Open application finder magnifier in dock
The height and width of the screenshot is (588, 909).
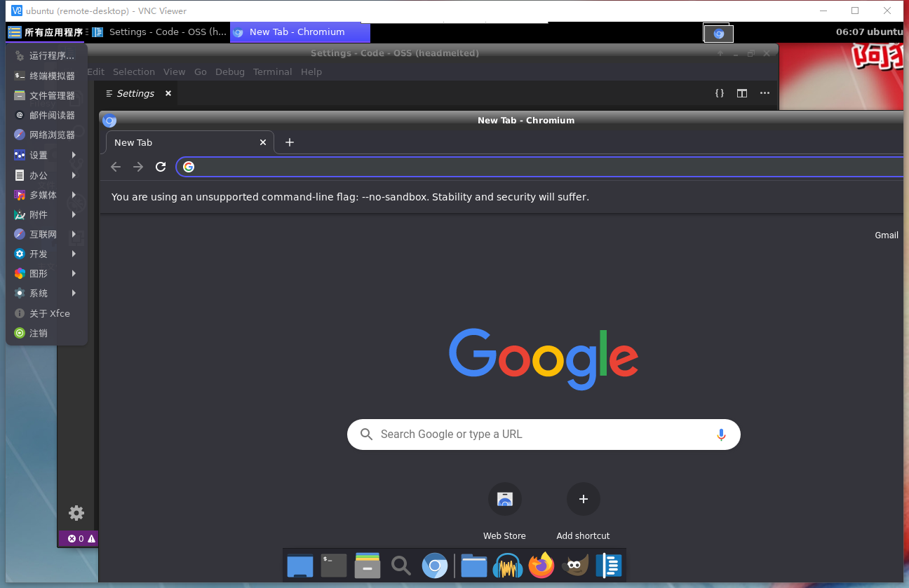(400, 566)
